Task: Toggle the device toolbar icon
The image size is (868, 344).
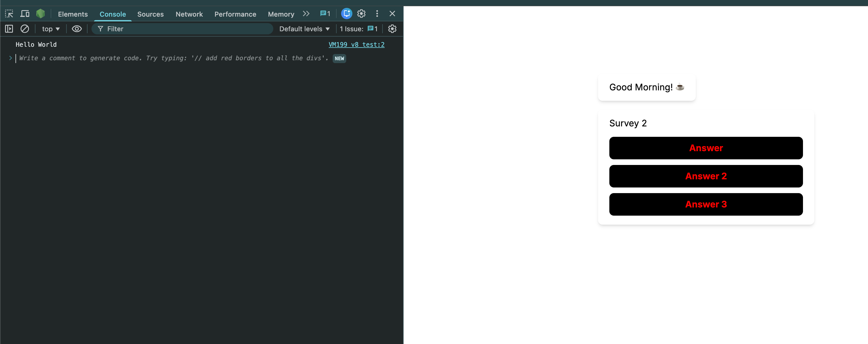Action: click(x=25, y=14)
